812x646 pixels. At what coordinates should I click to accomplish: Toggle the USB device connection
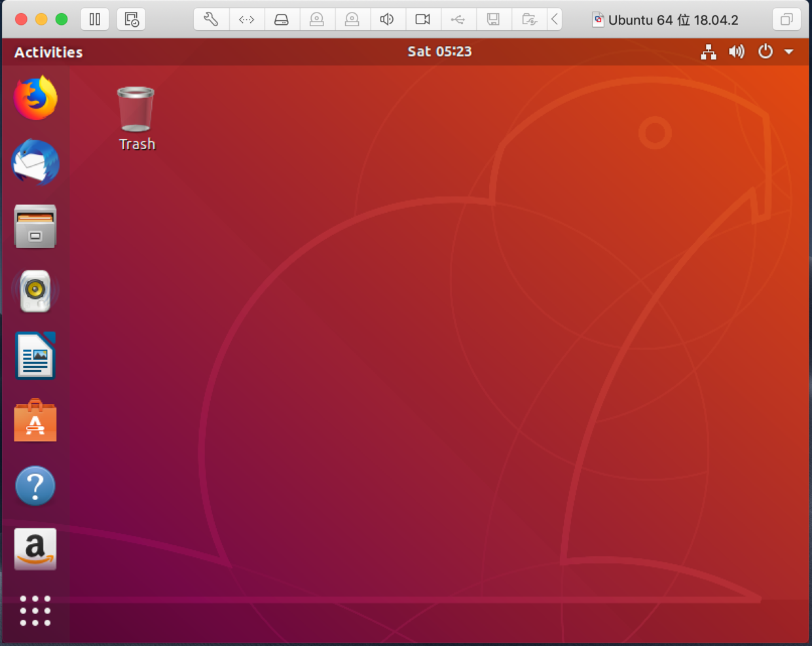458,20
